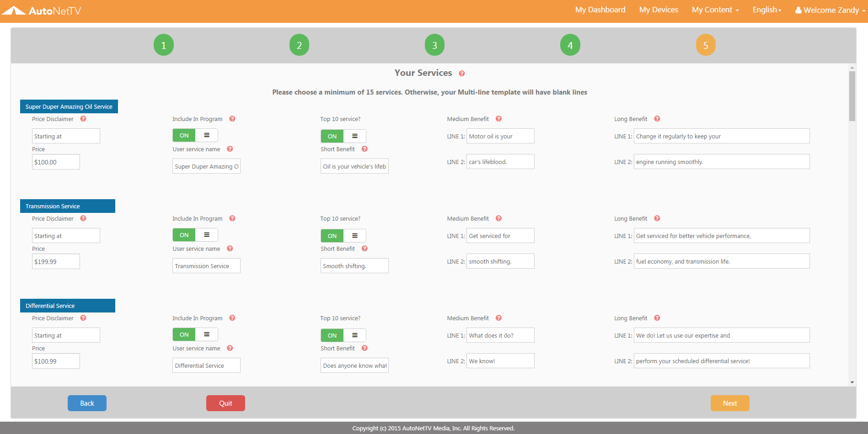This screenshot has width=868, height=434.
Task: Open My Devices page
Action: [659, 10]
